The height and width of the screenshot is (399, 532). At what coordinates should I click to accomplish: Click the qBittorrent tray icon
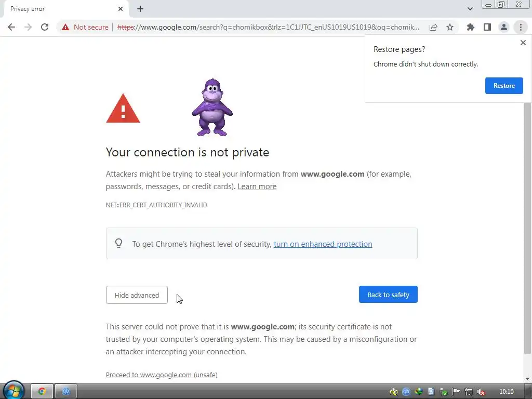[x=406, y=392]
